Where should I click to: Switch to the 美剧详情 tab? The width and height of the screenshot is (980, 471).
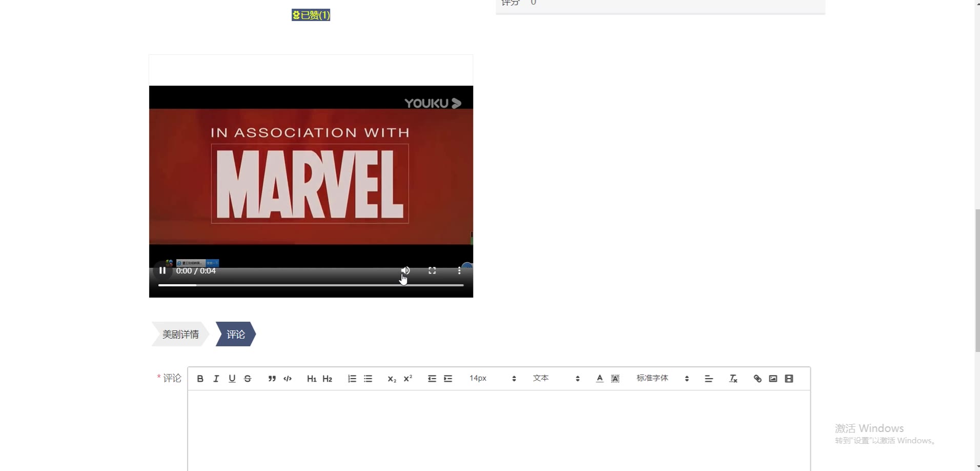coord(180,335)
